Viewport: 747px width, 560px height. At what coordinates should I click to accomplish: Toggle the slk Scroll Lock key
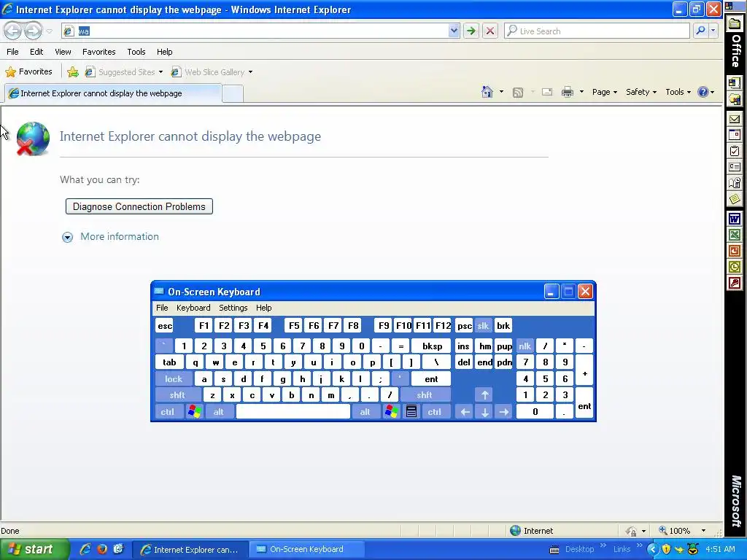(x=483, y=326)
